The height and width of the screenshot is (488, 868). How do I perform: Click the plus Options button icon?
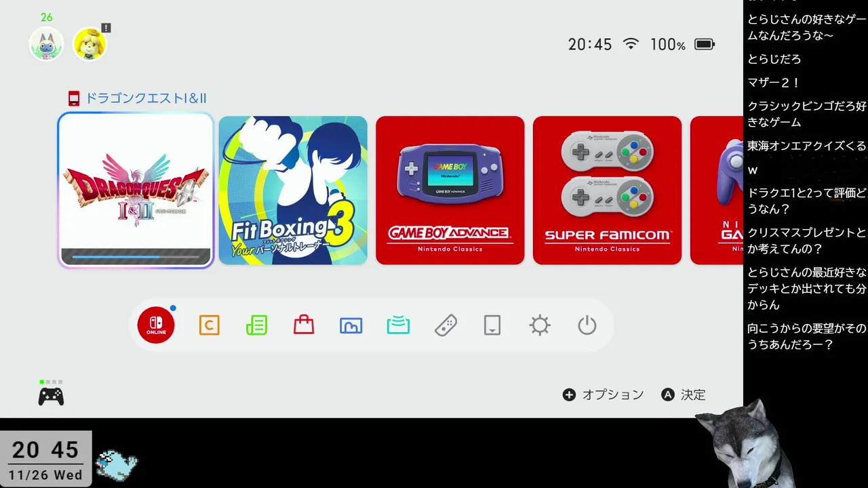click(569, 394)
